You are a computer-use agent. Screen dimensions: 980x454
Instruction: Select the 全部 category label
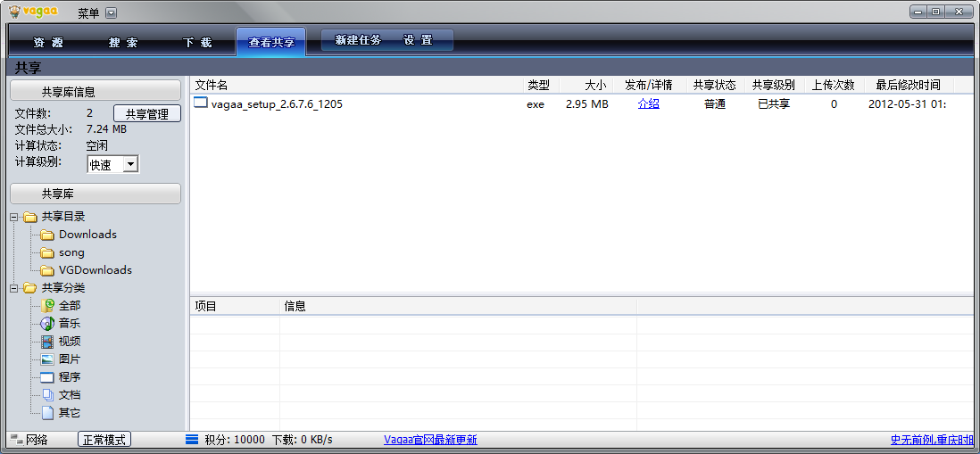70,305
